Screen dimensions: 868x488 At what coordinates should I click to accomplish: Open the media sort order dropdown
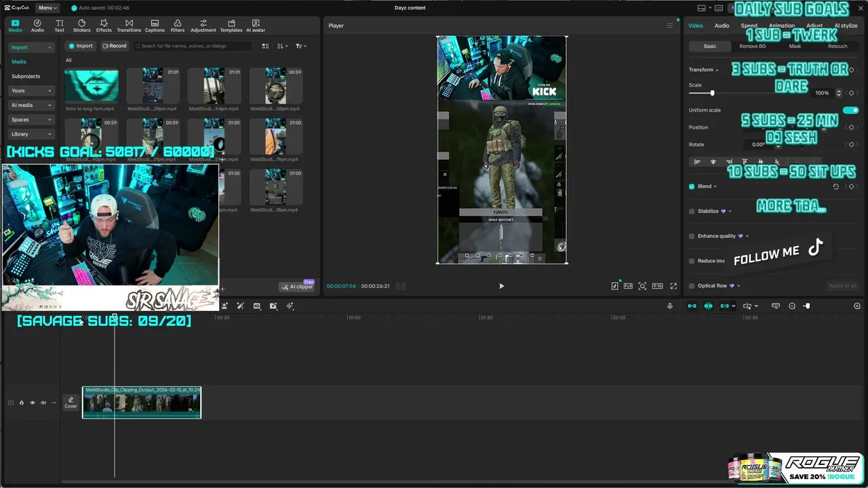[283, 46]
